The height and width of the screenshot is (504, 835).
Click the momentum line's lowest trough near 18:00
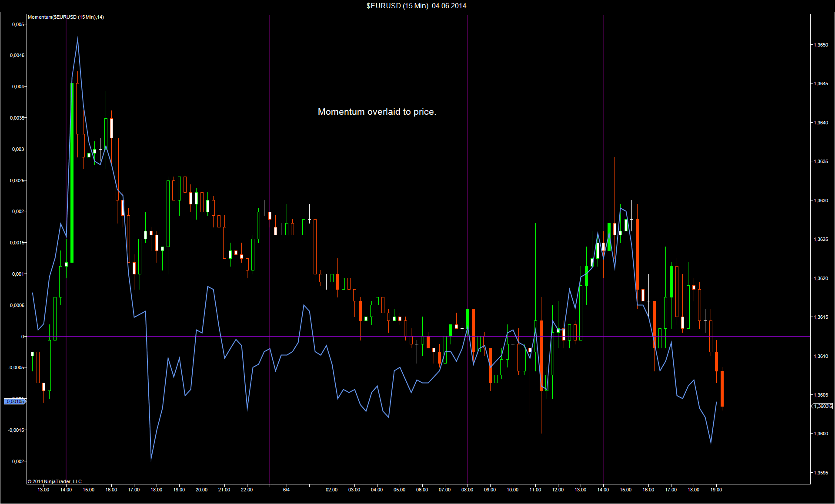click(151, 459)
